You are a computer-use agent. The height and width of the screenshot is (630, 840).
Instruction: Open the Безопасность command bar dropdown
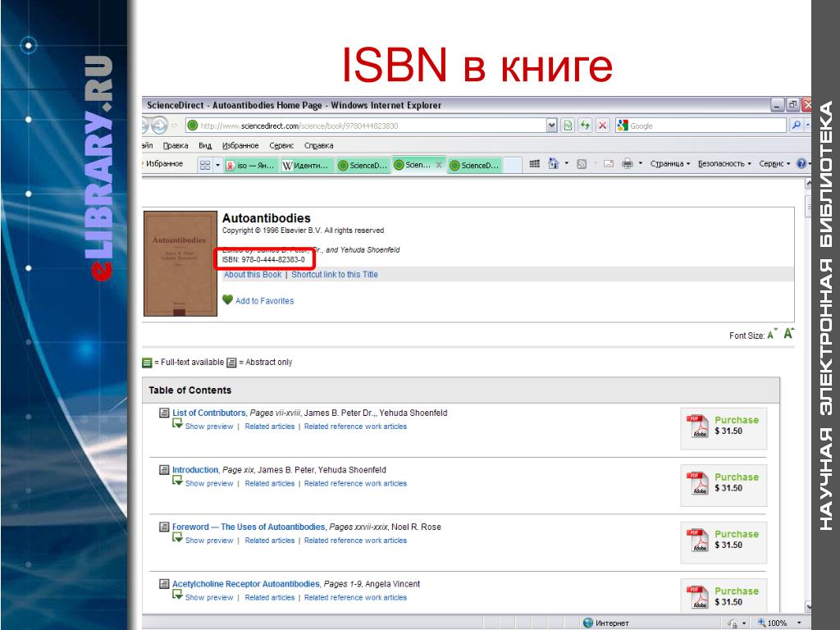(x=724, y=163)
